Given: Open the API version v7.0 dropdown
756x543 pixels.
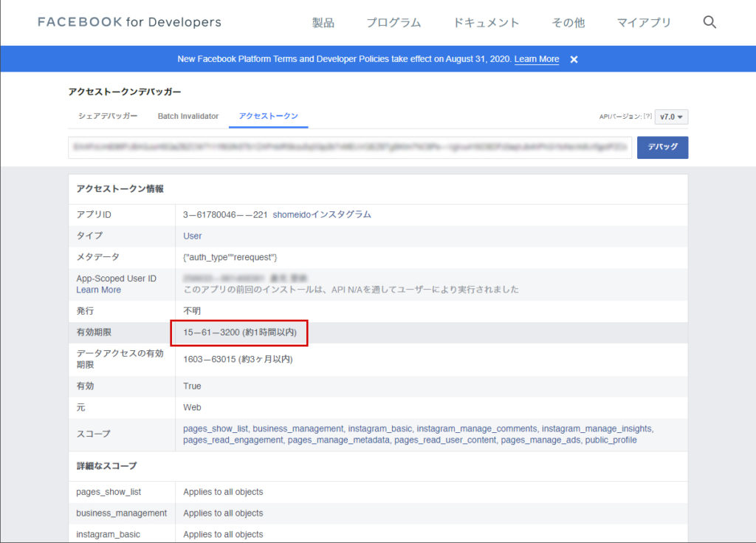Looking at the screenshot, I should pos(672,117).
